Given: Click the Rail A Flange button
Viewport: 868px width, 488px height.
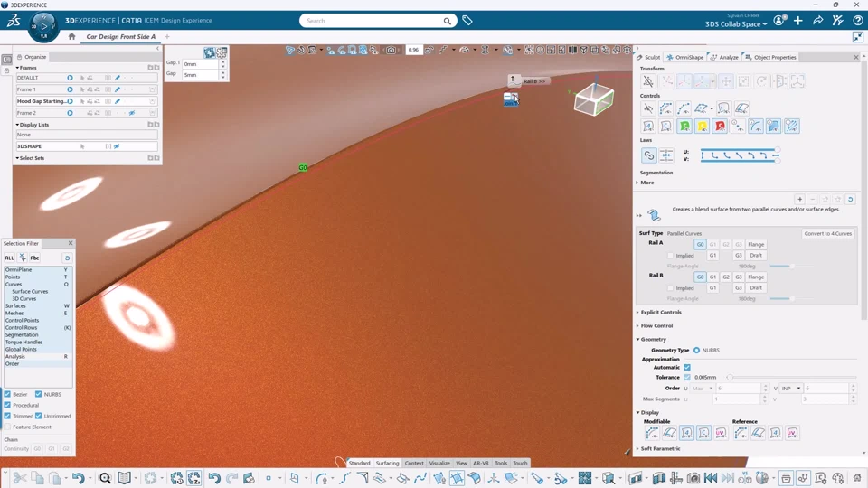Looking at the screenshot, I should point(756,244).
